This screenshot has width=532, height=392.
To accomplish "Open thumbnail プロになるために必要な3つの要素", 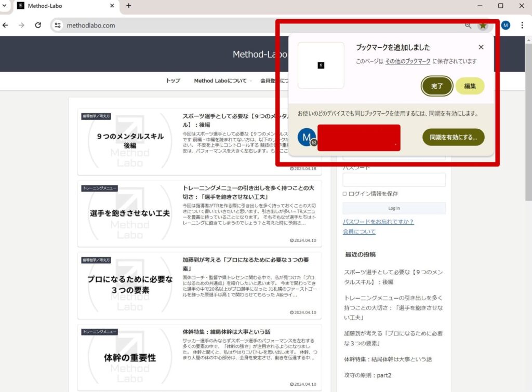I will tap(129, 285).
